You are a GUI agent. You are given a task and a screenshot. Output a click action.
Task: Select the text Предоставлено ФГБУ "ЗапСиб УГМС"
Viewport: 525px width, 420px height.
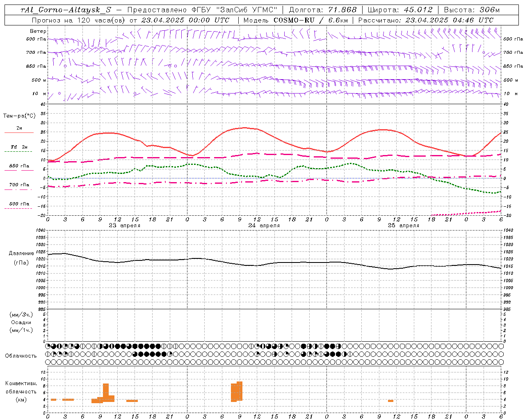pyautogui.click(x=202, y=10)
